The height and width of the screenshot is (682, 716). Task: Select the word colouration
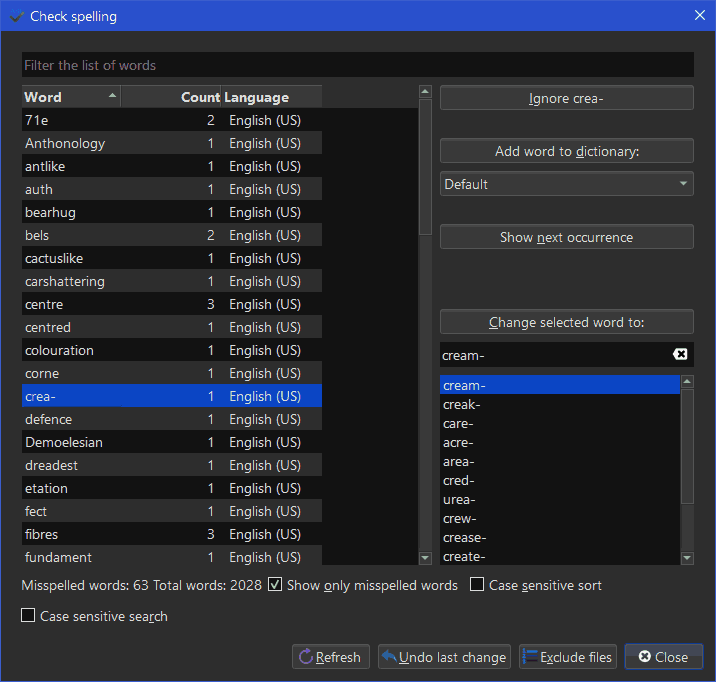click(x=172, y=350)
